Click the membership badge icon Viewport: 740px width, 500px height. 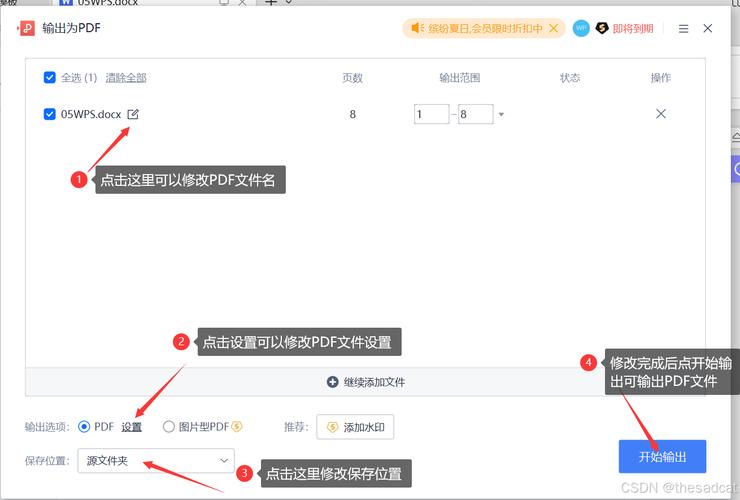point(602,28)
